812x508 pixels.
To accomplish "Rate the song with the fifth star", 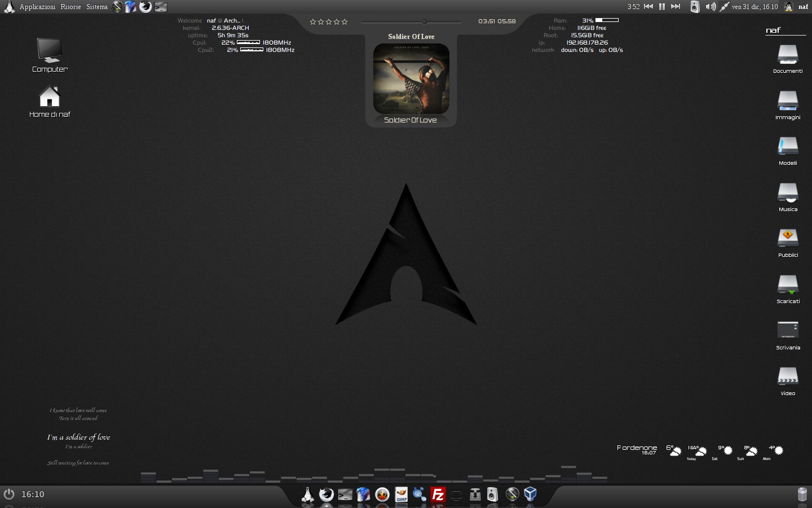I will pos(345,22).
